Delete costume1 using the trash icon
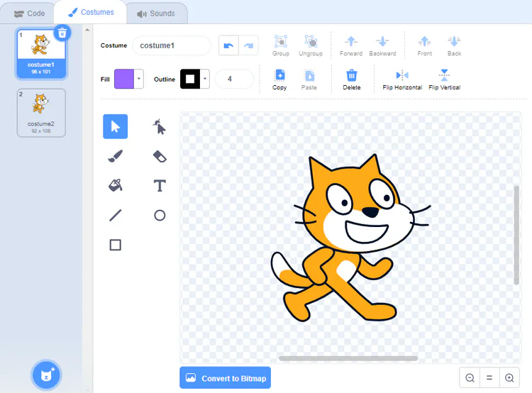 [62, 33]
